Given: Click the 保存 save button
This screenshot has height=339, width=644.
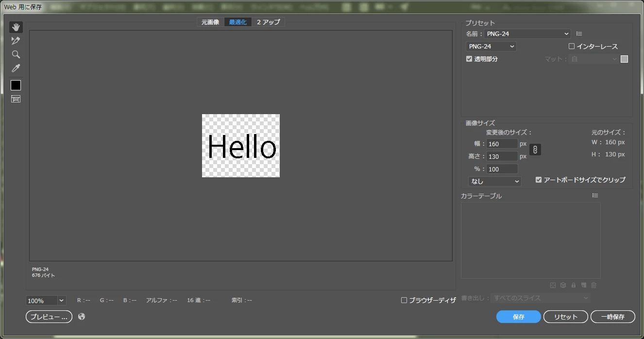Looking at the screenshot, I should [x=519, y=317].
